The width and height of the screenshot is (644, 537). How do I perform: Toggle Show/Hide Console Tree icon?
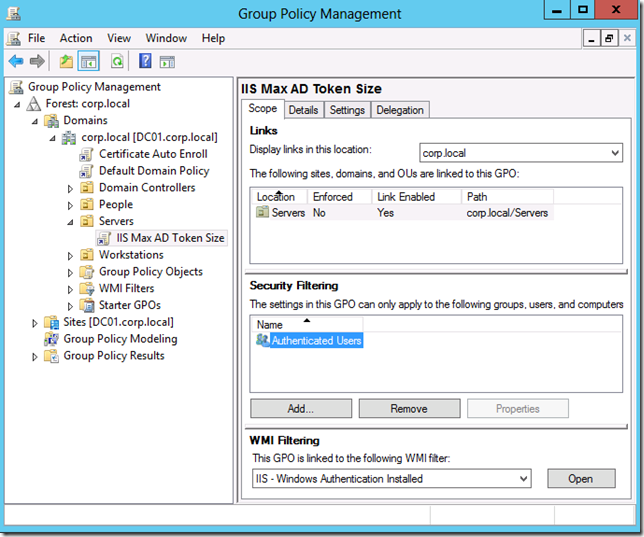pyautogui.click(x=89, y=62)
